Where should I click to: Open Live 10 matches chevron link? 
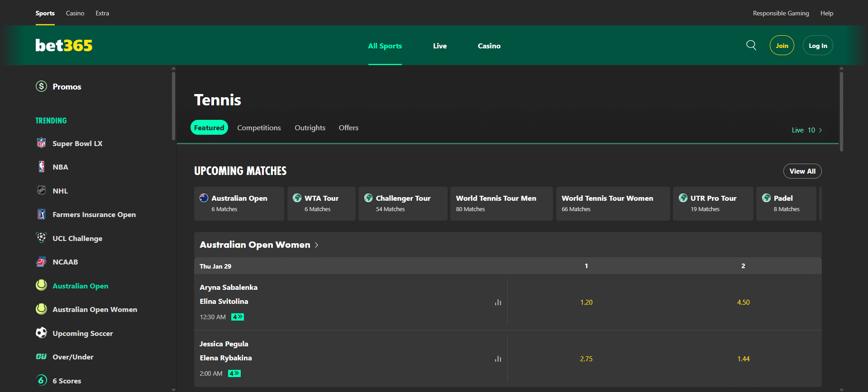[x=807, y=130]
